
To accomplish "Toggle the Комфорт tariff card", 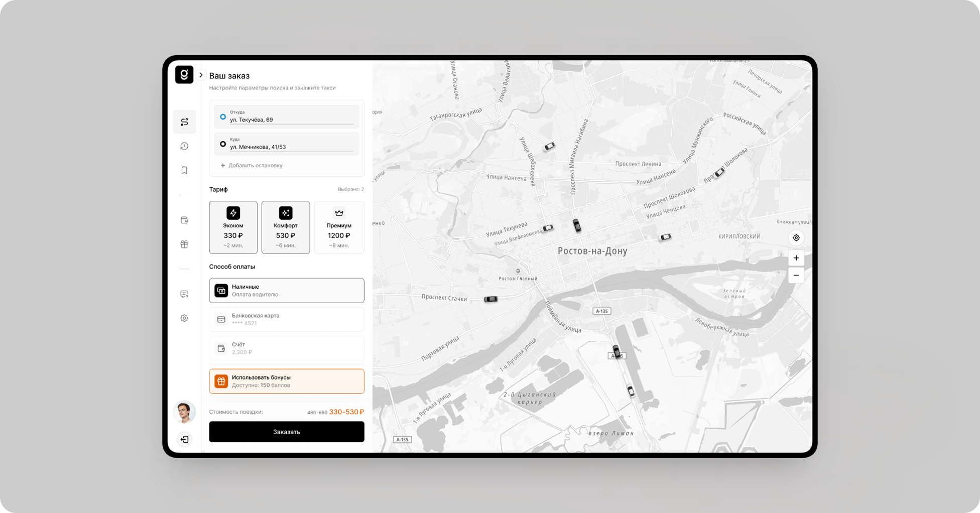I will pos(286,227).
